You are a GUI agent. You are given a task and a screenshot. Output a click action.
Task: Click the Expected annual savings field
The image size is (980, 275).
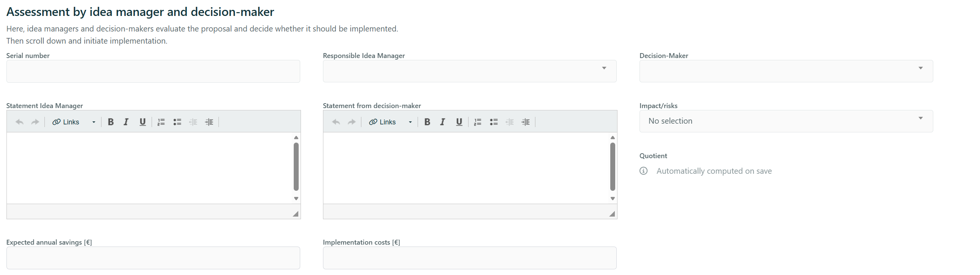point(153,258)
